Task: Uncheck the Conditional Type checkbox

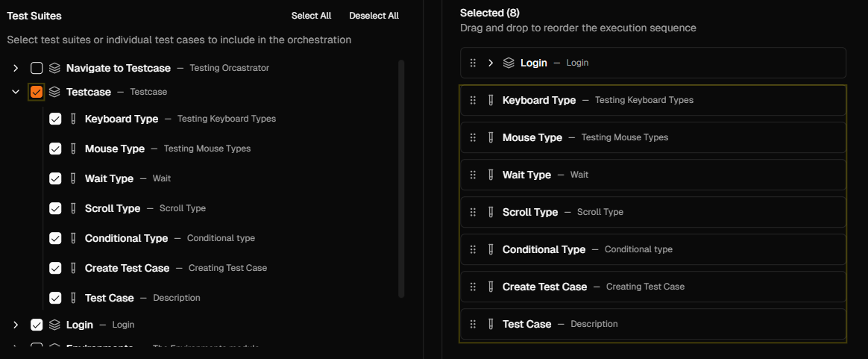Action: coord(55,238)
